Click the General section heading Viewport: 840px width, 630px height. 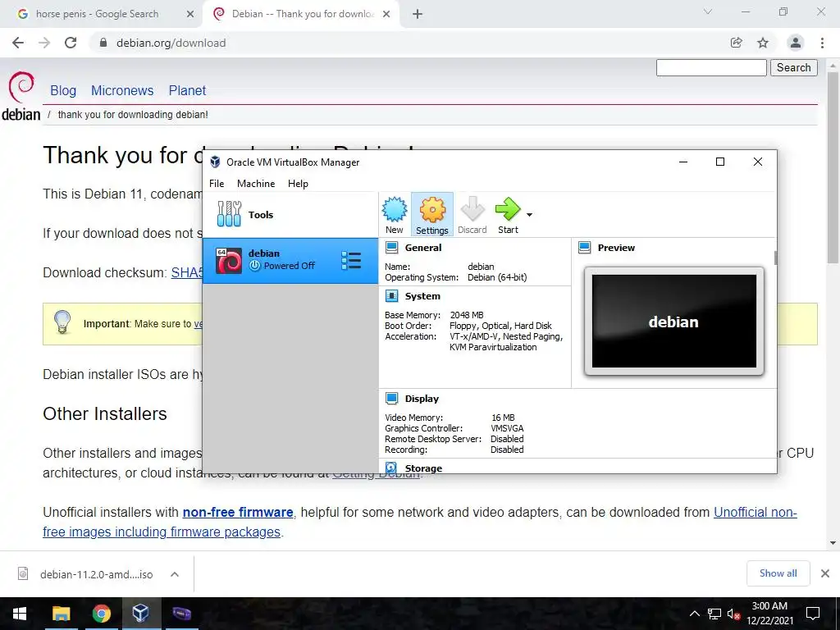tap(423, 248)
